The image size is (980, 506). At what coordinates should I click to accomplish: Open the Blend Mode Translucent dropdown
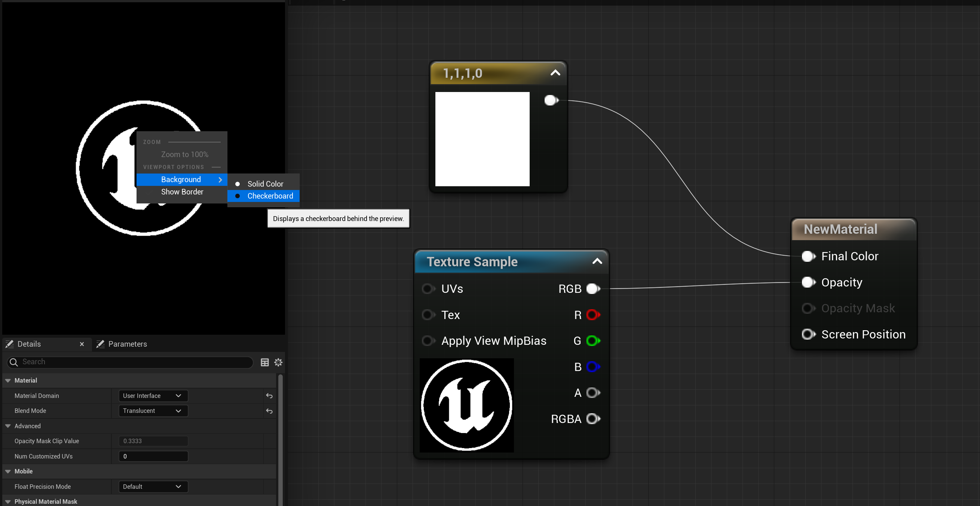click(153, 411)
